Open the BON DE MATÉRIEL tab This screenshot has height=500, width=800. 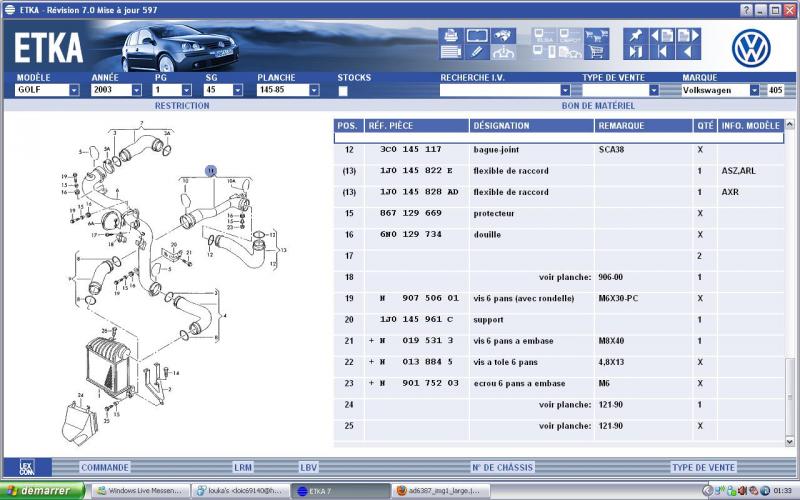pyautogui.click(x=598, y=106)
